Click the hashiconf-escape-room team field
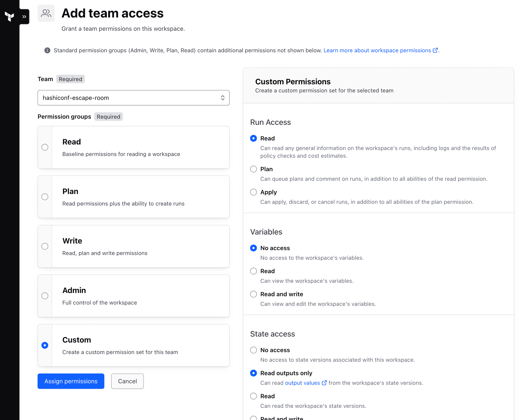 tap(134, 98)
